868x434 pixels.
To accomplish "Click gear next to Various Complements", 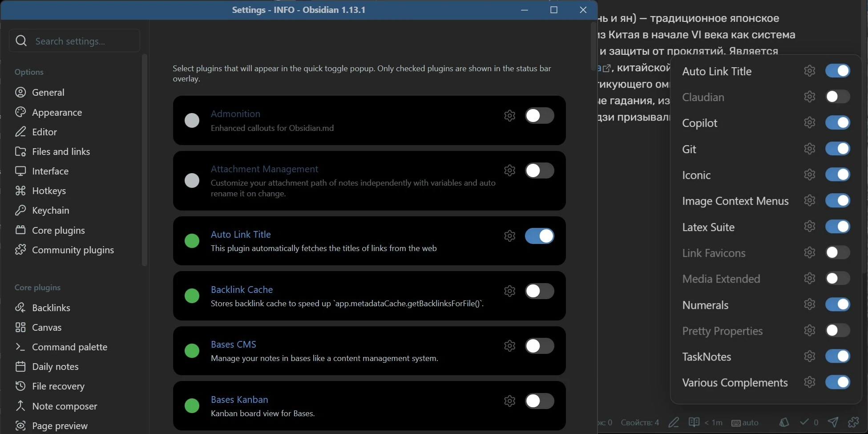I will (x=810, y=382).
